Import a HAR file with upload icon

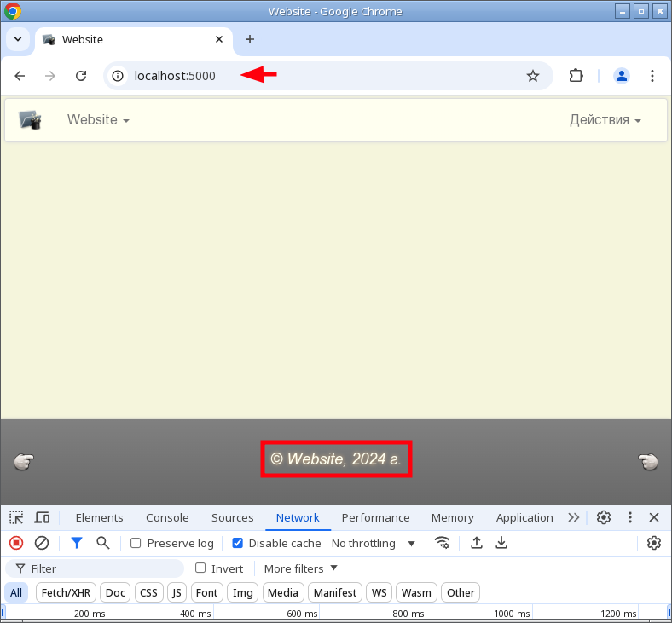(x=476, y=544)
